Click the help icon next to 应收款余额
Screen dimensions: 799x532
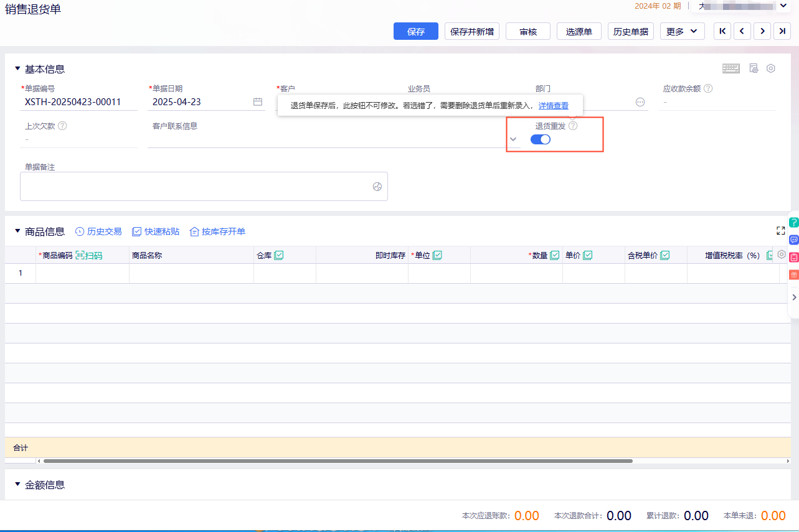coord(708,88)
